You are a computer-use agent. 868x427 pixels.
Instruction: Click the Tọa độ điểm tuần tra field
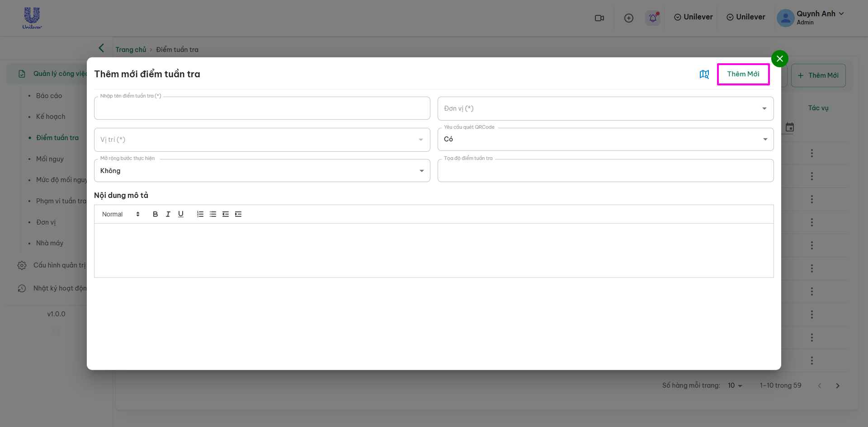[x=605, y=171]
